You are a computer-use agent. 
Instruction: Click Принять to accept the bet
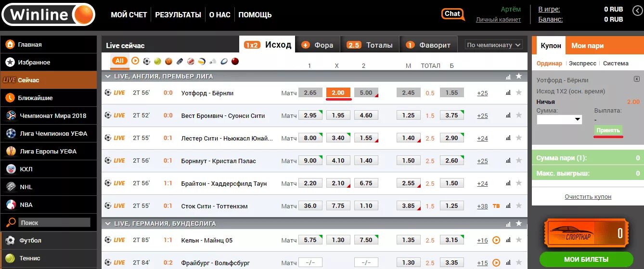point(608,130)
